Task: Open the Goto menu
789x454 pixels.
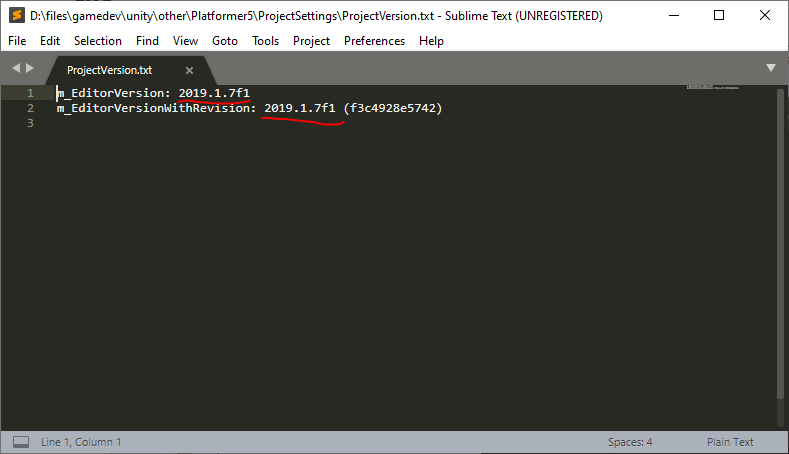Action: [x=224, y=41]
